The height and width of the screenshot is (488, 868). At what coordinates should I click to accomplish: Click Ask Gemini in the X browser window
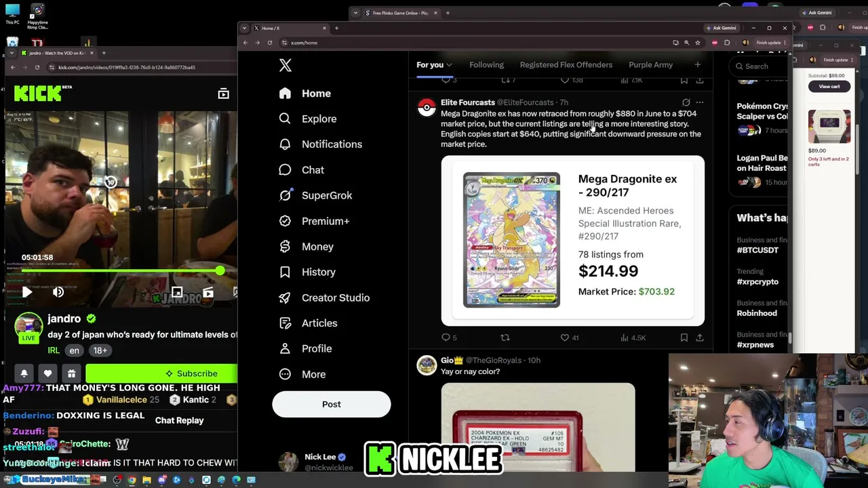pos(721,28)
